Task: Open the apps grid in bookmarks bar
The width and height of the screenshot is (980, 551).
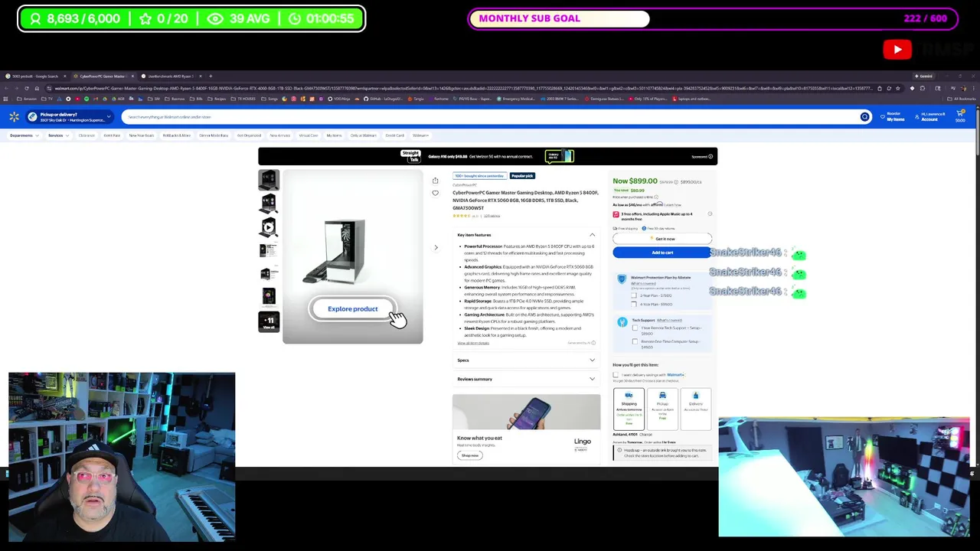Action: click(6, 99)
